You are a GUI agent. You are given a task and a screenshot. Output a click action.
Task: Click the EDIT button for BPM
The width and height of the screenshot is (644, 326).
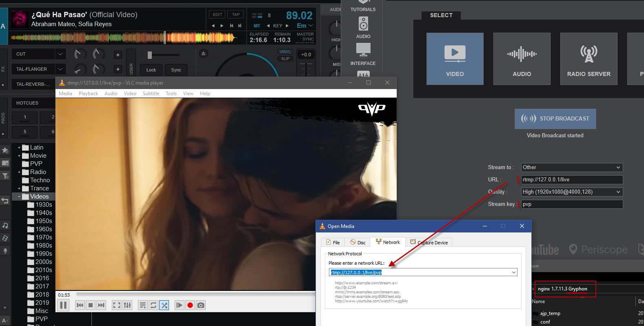coord(218,14)
